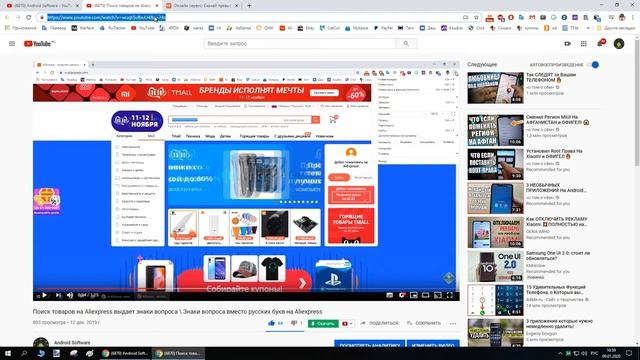Click Посмотреть аналитику button

[369, 343]
